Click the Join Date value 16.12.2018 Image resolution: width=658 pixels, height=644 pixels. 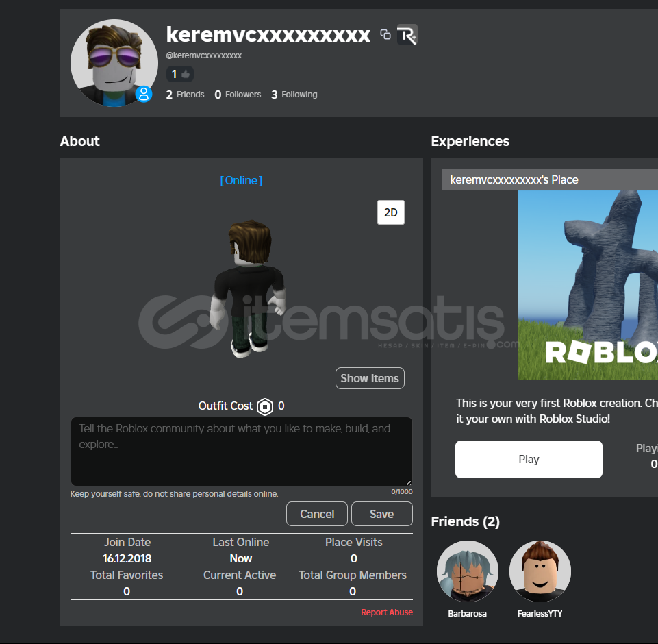127,559
